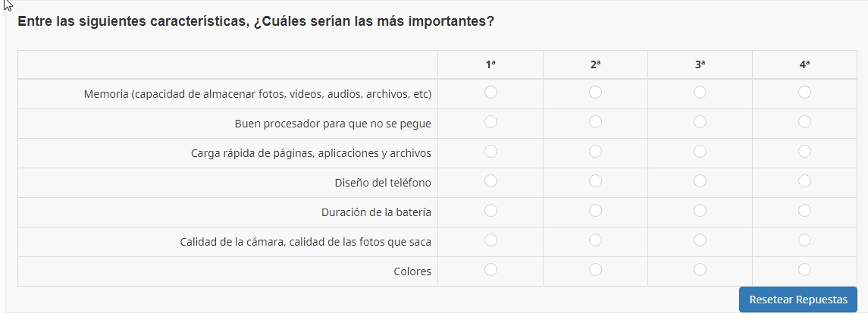Viewport: 868px width, 320px height.
Task: Mark Buen procesador as 1ª
Action: 490,122
